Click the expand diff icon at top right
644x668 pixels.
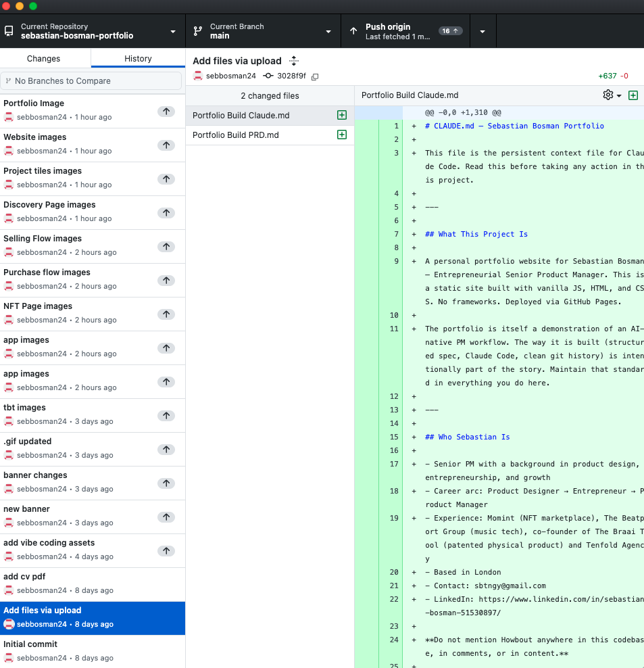633,95
